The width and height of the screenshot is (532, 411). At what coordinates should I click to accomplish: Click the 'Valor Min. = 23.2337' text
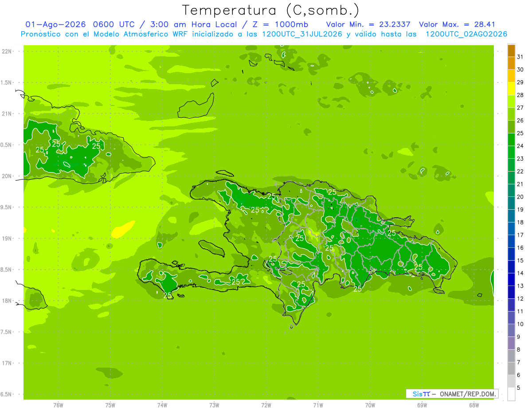coord(368,24)
